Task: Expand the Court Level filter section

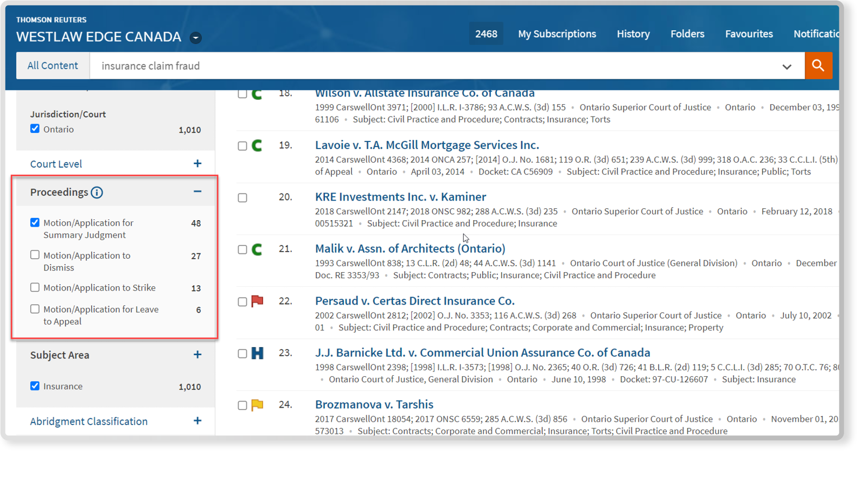Action: [197, 163]
